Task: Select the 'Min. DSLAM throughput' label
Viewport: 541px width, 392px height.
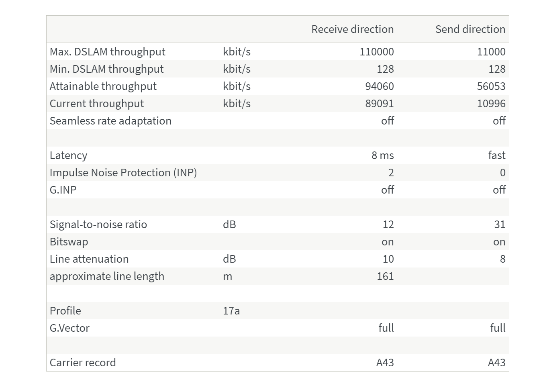Action: pyautogui.click(x=106, y=69)
